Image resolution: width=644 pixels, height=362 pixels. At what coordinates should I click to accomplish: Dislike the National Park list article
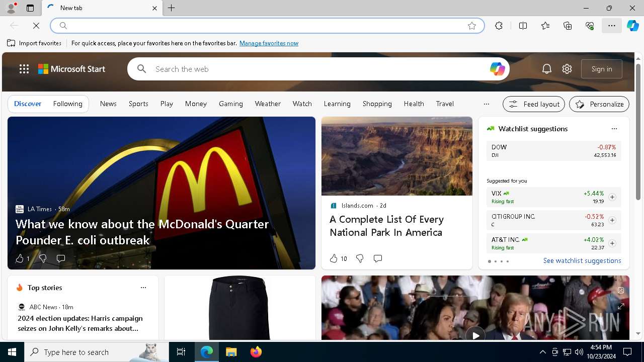tap(360, 258)
